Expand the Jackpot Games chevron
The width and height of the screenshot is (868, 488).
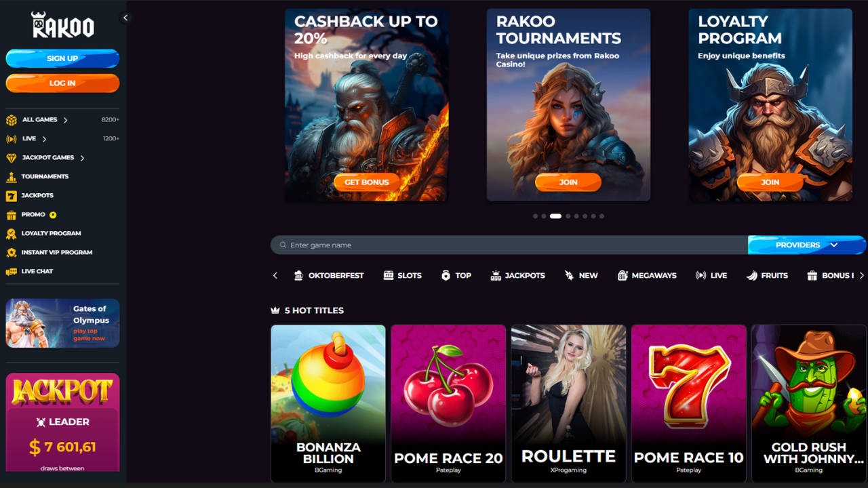pos(83,158)
